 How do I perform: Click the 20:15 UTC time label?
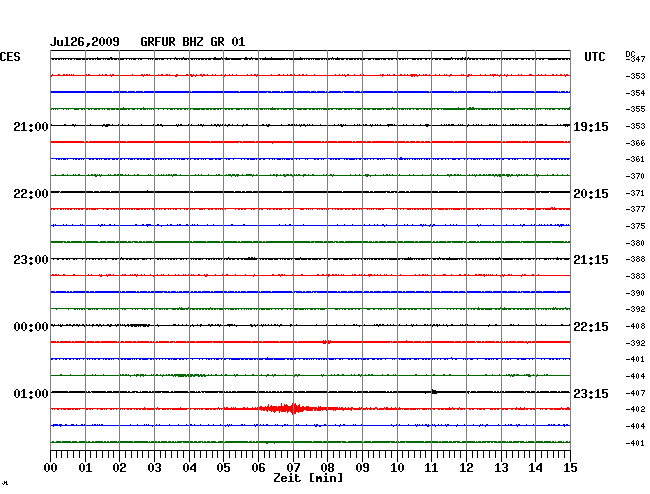591,194
